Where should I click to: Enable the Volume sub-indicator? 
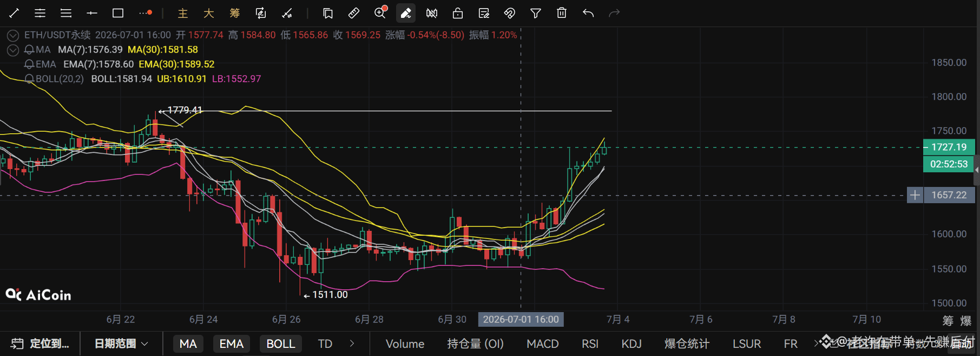click(x=405, y=344)
